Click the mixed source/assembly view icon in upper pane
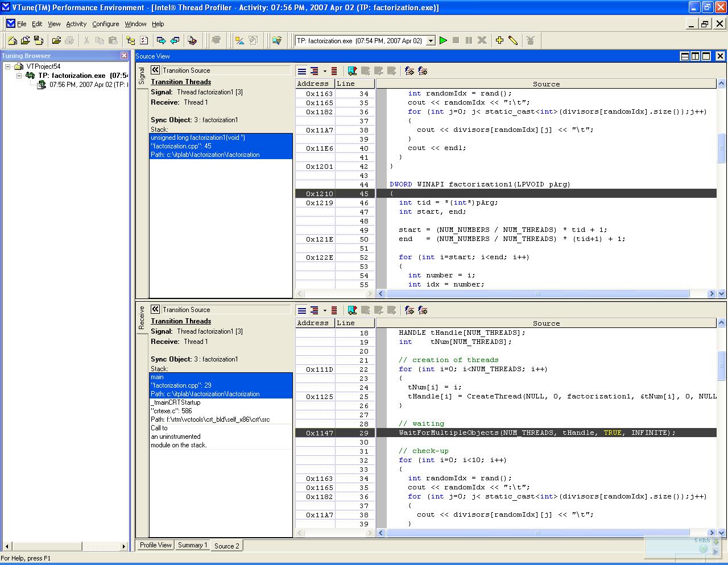 coord(315,71)
